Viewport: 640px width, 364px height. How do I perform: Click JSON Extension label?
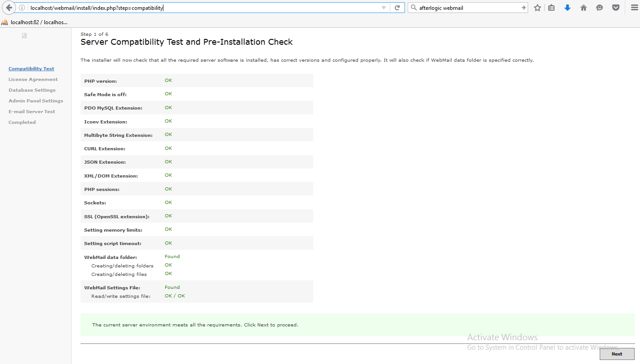pyautogui.click(x=105, y=162)
